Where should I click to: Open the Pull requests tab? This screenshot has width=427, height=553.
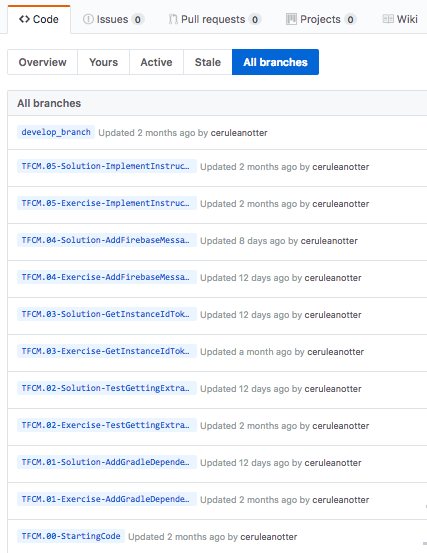click(215, 19)
